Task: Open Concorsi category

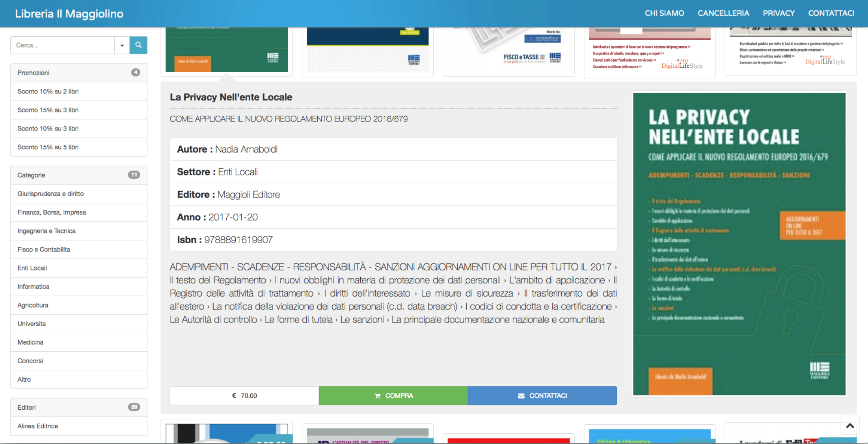Action: 79,360
